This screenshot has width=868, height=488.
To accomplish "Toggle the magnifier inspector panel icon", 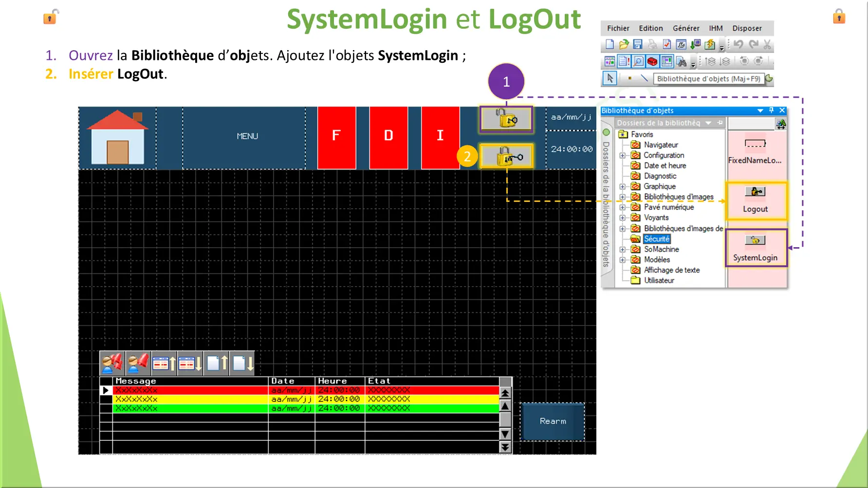I will pos(638,61).
